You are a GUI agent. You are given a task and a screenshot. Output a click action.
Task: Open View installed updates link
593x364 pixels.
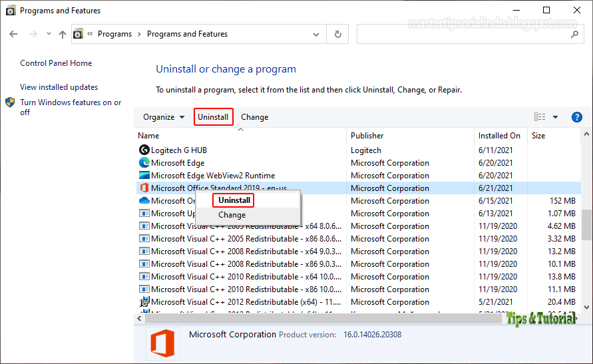(x=59, y=87)
